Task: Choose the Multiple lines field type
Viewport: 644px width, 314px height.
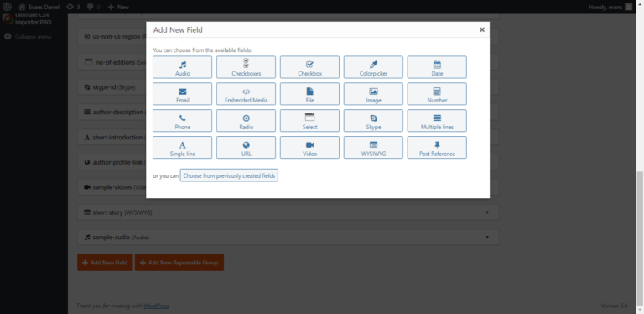Action: 437,120
